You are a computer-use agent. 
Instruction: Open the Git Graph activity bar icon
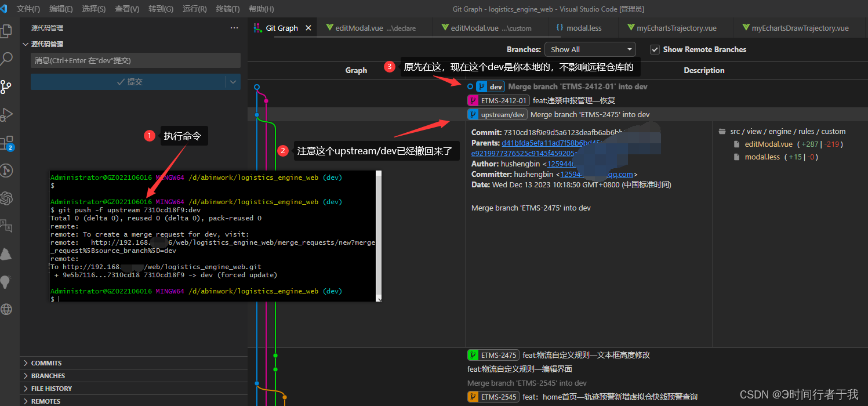[6, 171]
